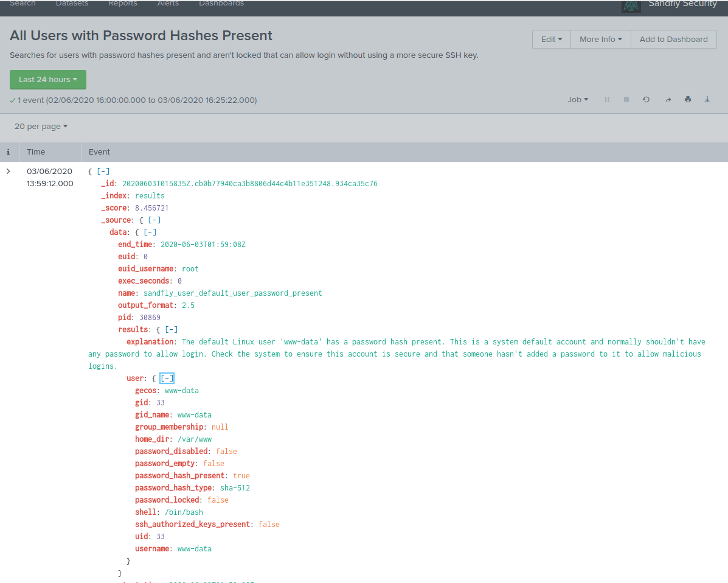The width and height of the screenshot is (728, 583).
Task: Open the More Info dropdown
Action: point(601,40)
